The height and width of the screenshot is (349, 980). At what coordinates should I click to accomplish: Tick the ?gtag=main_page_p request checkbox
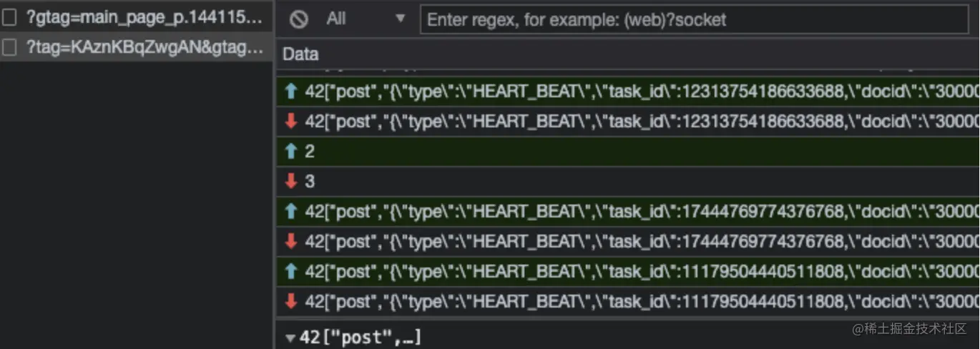click(9, 17)
